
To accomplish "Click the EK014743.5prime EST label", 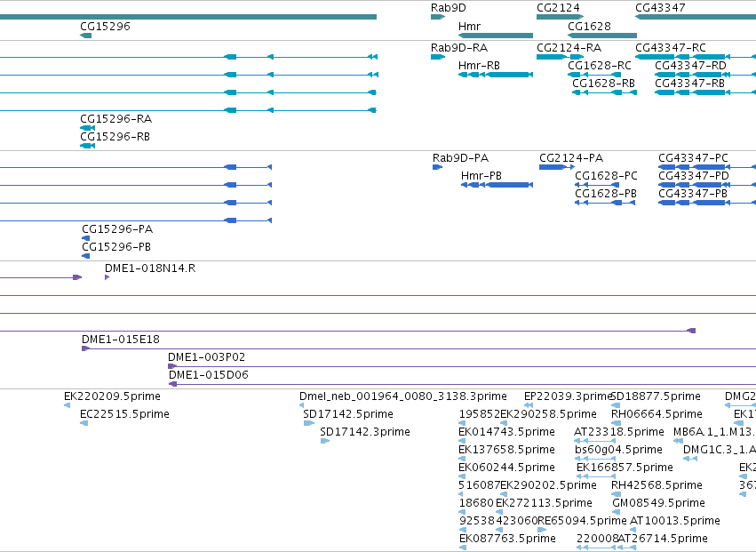I will point(506,432).
